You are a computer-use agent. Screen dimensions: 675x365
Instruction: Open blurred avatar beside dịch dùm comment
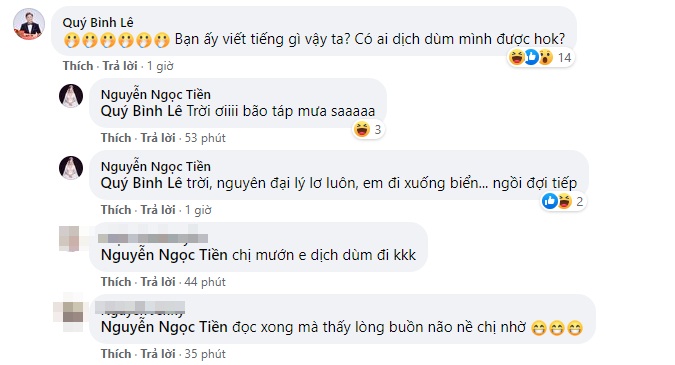pos(70,238)
